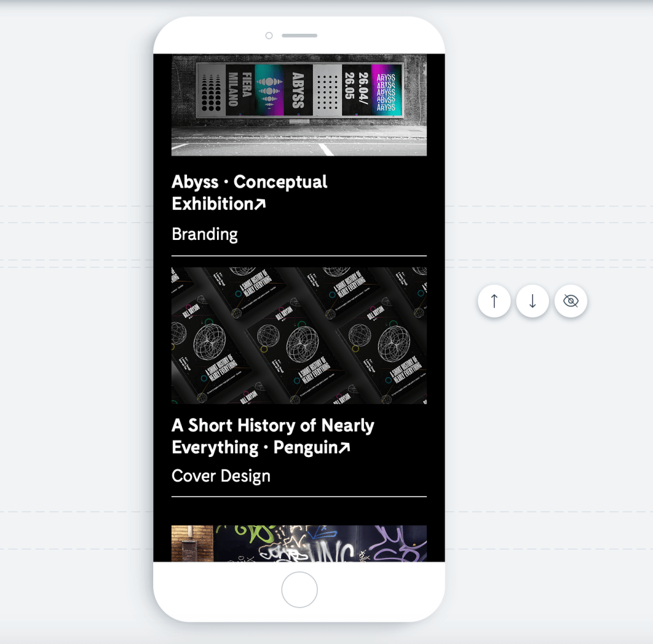Open A Short History of Nearly Everything link
Screen dimensions: 653x644
273,437
